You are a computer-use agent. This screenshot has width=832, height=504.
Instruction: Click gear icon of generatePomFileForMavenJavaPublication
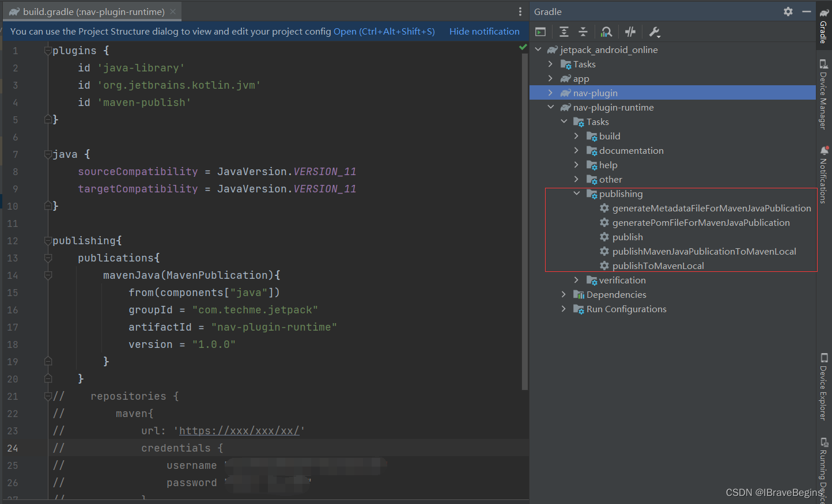[604, 222]
